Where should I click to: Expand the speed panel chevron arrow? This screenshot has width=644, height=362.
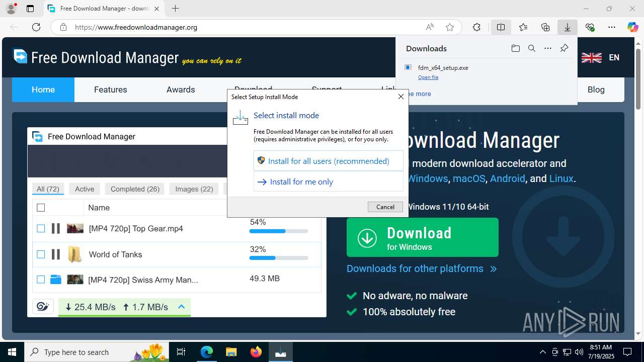pyautogui.click(x=182, y=307)
